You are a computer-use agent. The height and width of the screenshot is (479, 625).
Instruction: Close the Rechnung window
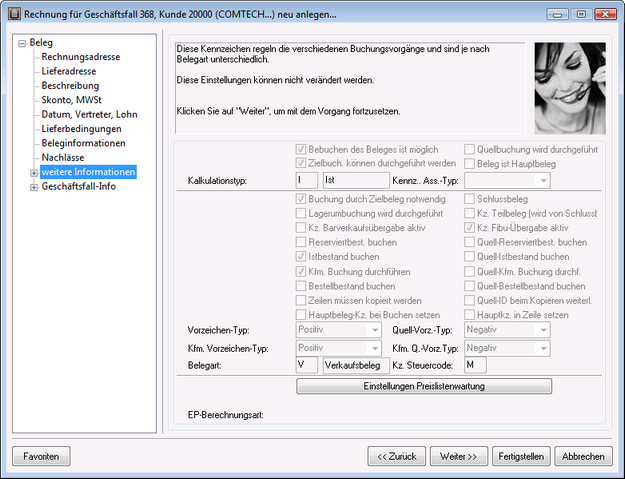[605, 14]
